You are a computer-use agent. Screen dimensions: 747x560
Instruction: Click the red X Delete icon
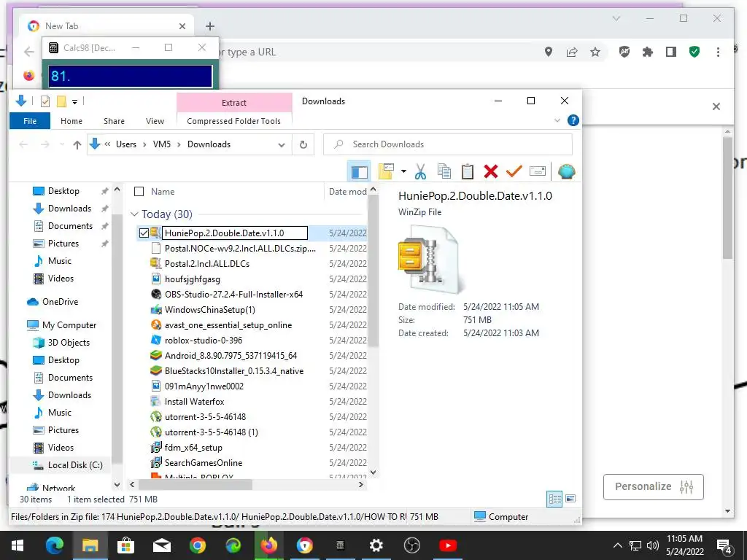pyautogui.click(x=491, y=171)
